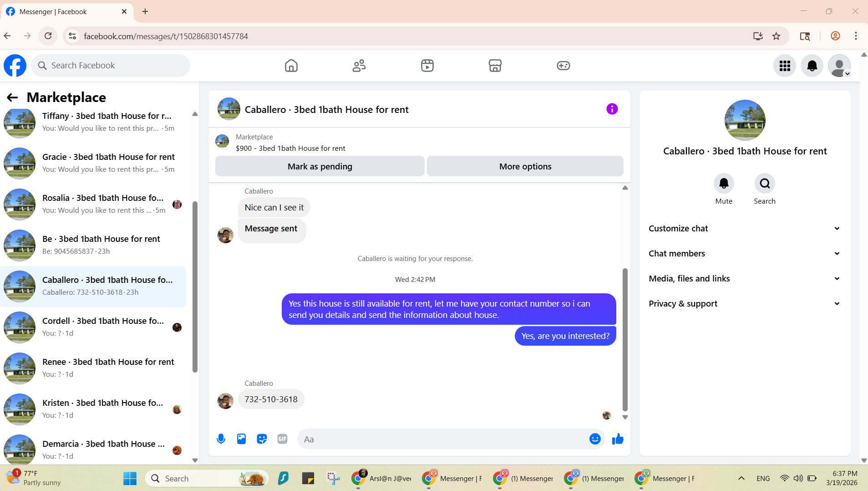Choose a sticker icon
This screenshot has width=868, height=491.
coord(262,439)
